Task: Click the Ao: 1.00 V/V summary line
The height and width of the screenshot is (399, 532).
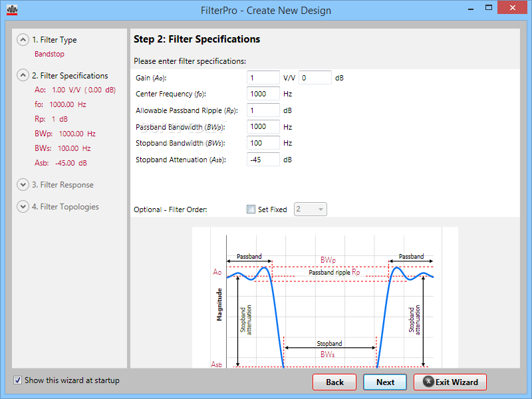Action: point(75,90)
